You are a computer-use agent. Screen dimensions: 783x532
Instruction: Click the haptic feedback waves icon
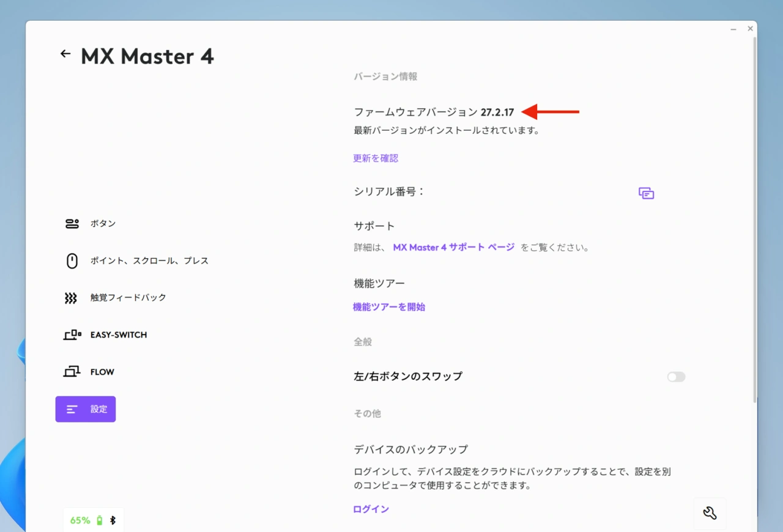tap(72, 298)
